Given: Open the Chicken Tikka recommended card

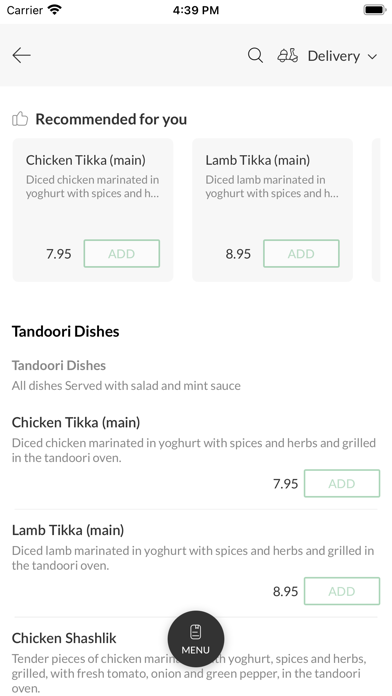Looking at the screenshot, I should (93, 210).
